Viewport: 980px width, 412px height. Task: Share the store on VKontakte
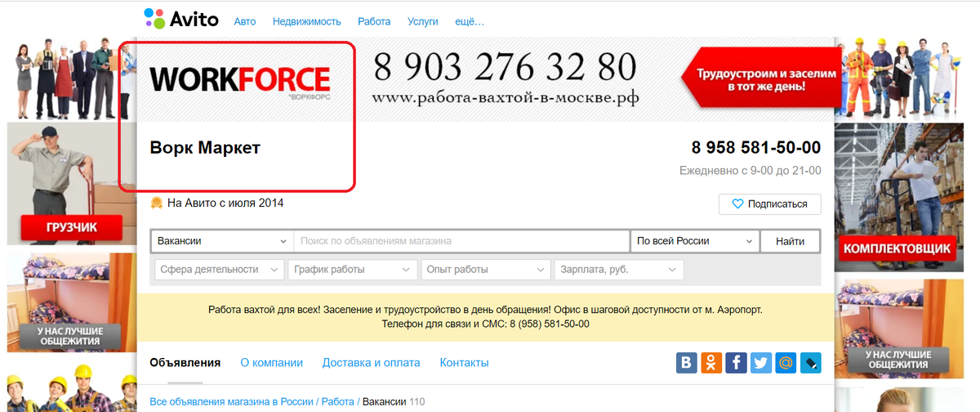[687, 363]
